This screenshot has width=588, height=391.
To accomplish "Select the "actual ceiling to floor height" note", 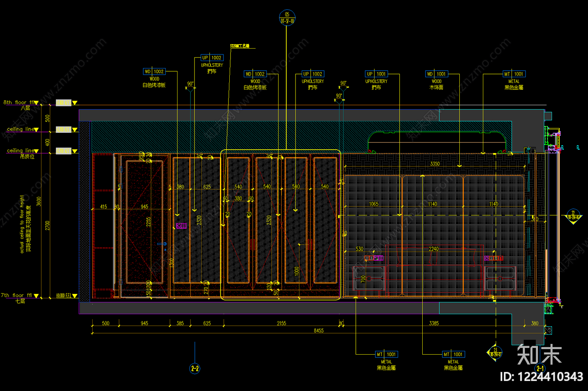I will point(22,224).
